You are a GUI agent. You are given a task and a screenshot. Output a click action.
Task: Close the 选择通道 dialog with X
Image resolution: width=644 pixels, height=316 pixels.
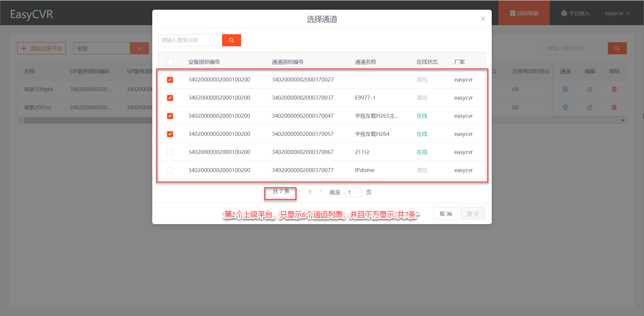[x=483, y=19]
